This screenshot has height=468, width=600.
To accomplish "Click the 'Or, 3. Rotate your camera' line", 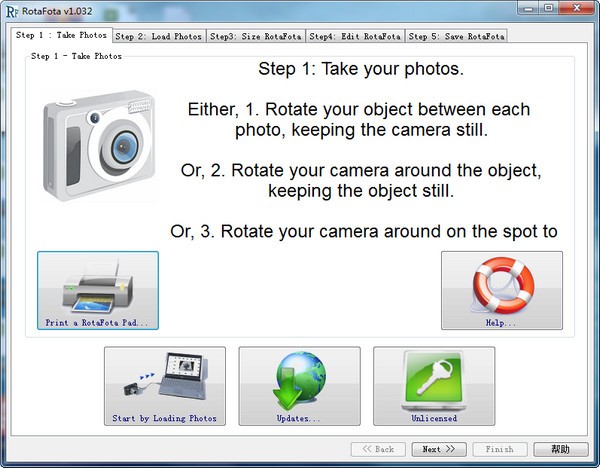I will coord(364,232).
